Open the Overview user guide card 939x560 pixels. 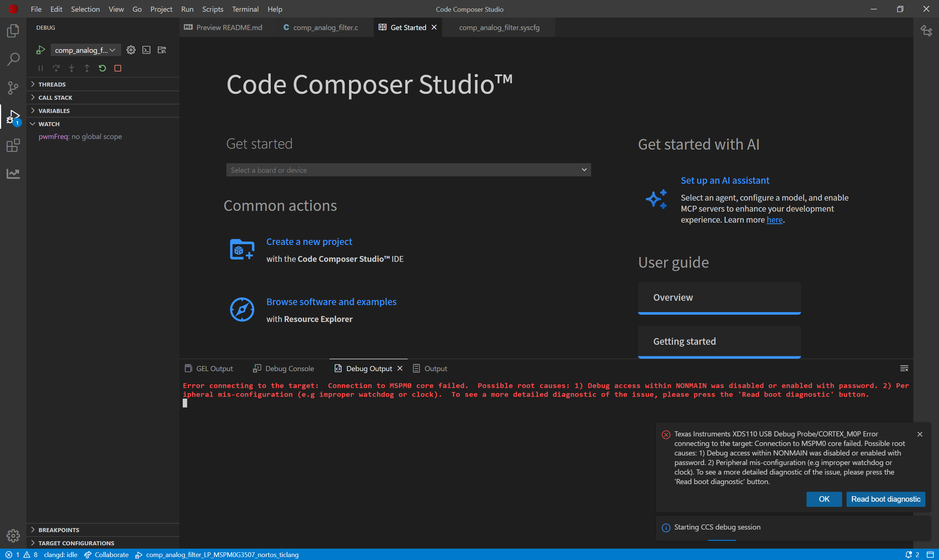pyautogui.click(x=719, y=298)
